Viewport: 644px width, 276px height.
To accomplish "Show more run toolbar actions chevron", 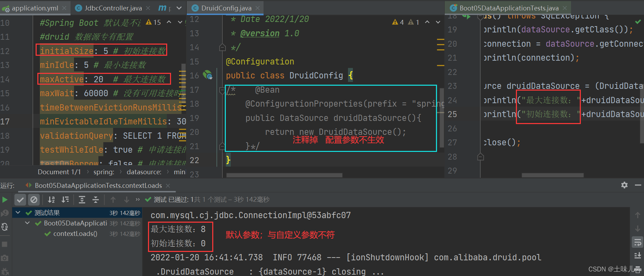I will click(x=138, y=200).
